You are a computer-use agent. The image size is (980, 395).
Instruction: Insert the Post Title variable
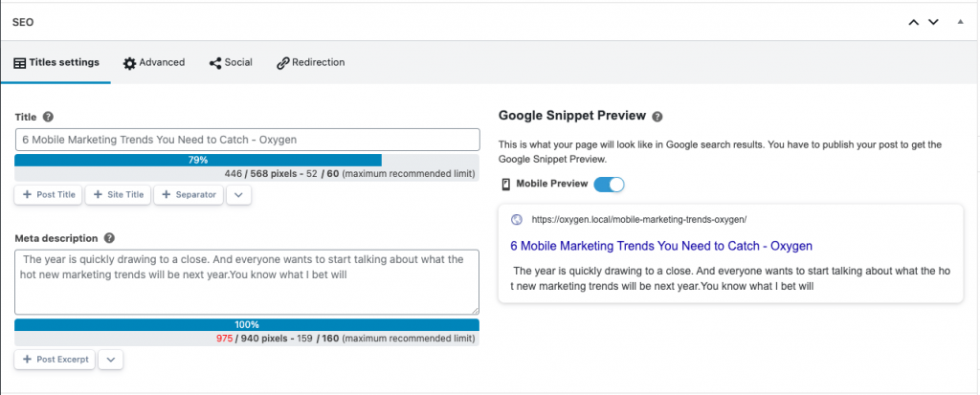tap(49, 195)
